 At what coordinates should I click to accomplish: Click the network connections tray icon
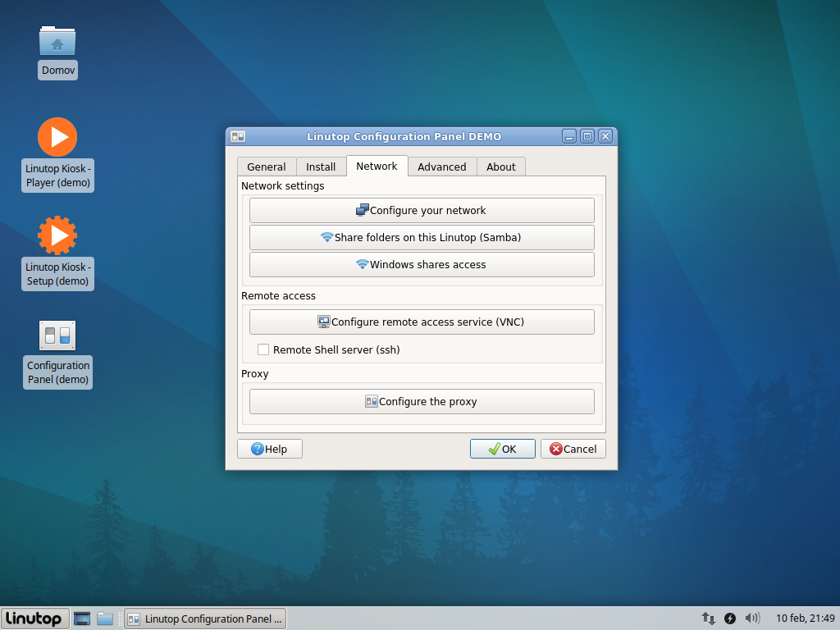point(709,619)
